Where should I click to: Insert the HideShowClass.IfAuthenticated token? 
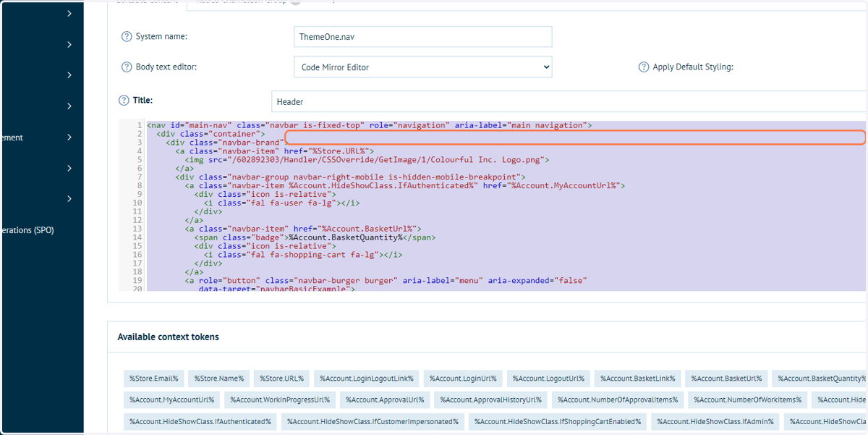point(200,421)
